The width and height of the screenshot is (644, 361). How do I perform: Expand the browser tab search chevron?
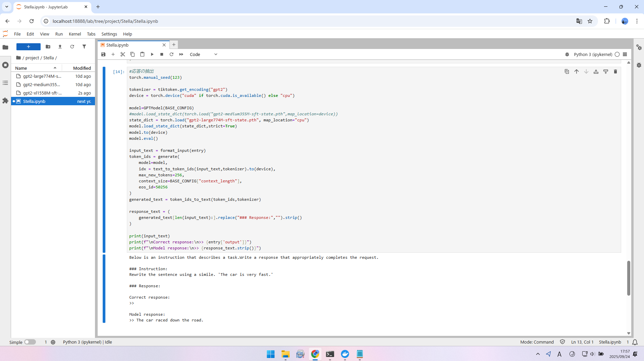[x=7, y=7]
